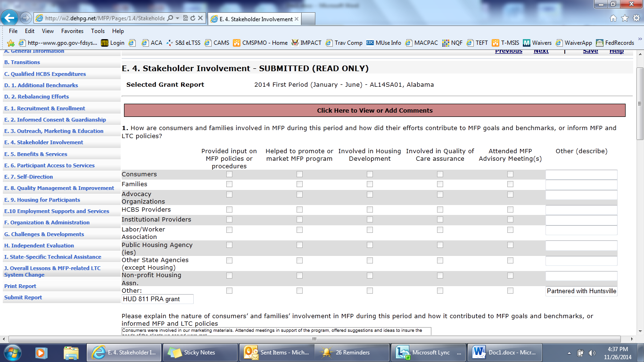
Task: Open the CAMS favorite bookmark
Action: click(x=216, y=43)
